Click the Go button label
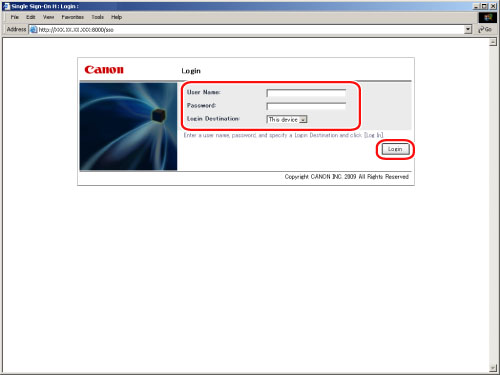 click(488, 30)
